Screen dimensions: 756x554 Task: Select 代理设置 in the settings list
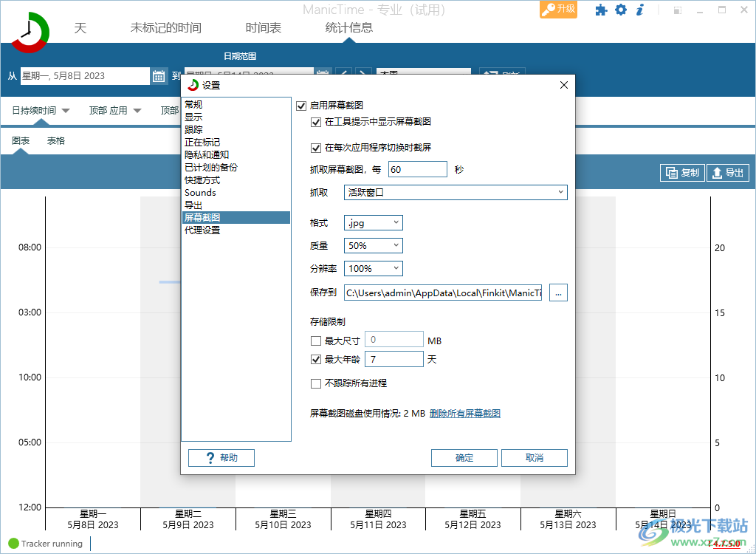[236, 230]
